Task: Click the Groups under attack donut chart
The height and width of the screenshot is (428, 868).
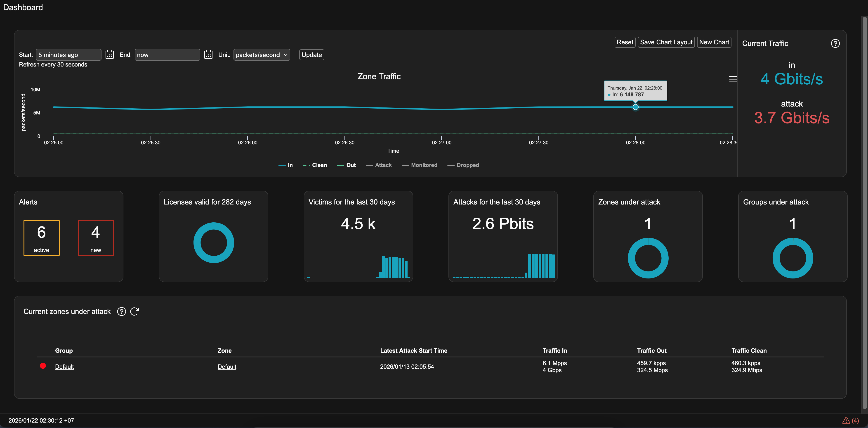Action: coord(793,258)
